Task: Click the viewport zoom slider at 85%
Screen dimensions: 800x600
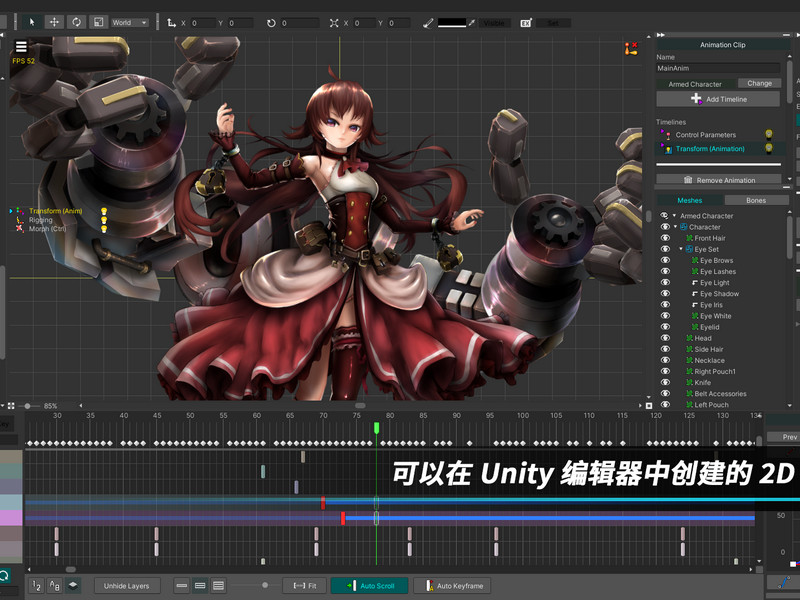Action: pos(28,406)
